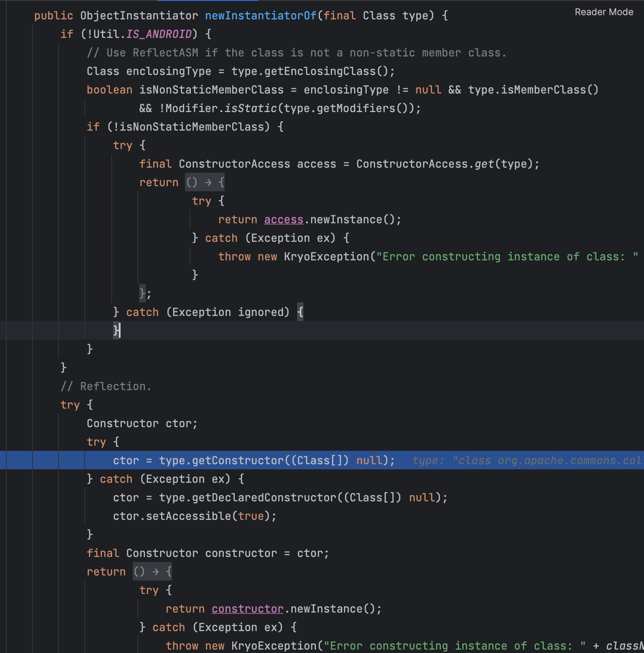
Task: Click the folded closing brace before semicolon
Action: 142,293
